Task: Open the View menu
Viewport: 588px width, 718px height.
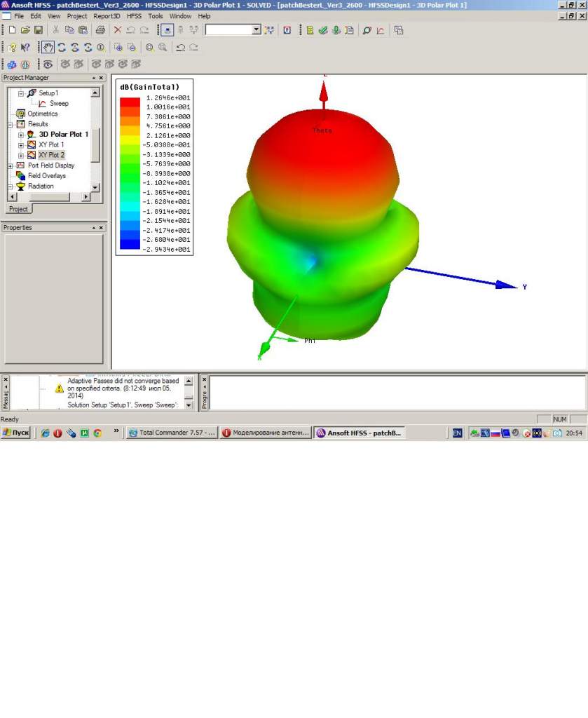Action: (x=54, y=16)
